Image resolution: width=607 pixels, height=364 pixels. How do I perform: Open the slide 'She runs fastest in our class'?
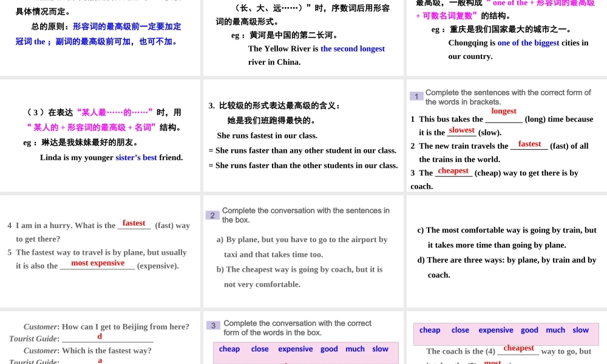303,135
